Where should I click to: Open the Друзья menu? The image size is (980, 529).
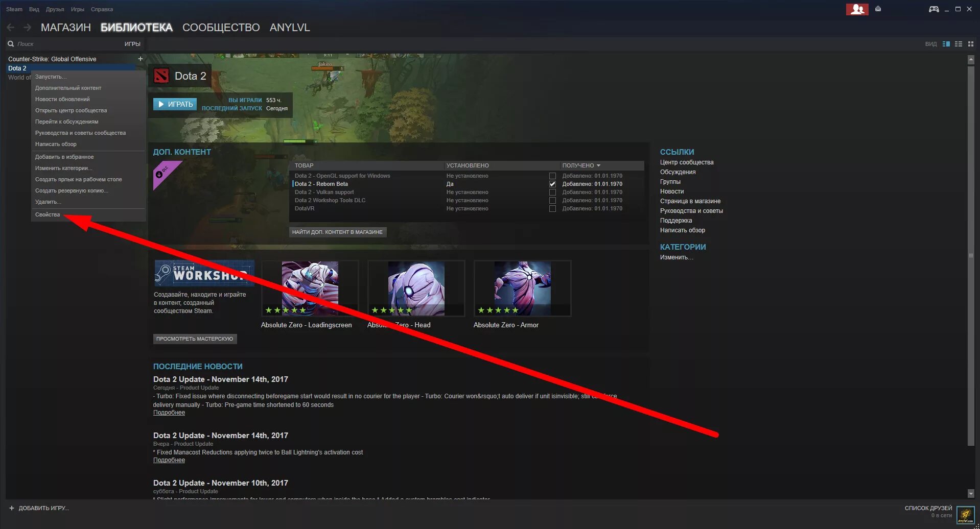pos(55,9)
